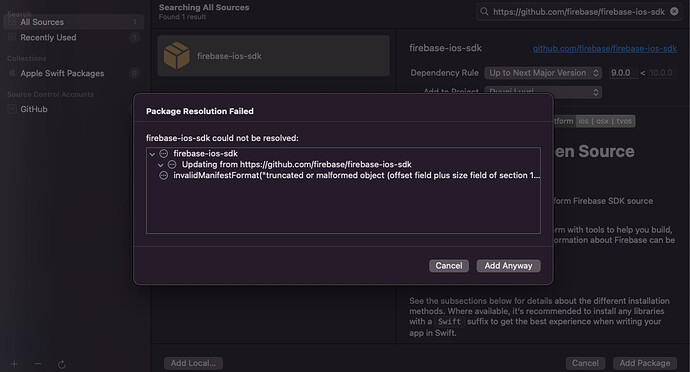Click the refresh icon in the sidebar bottom
This screenshot has width=690, height=372.
pyautogui.click(x=62, y=364)
